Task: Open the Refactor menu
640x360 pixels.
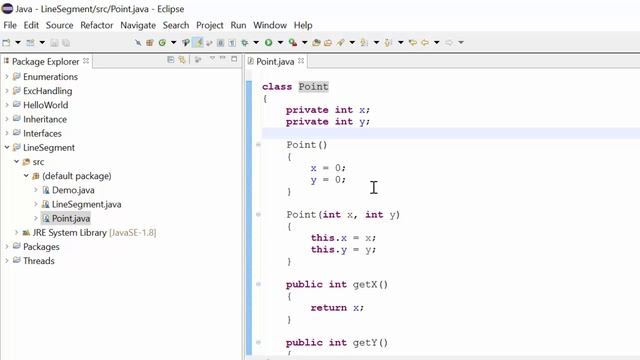Action: click(97, 25)
